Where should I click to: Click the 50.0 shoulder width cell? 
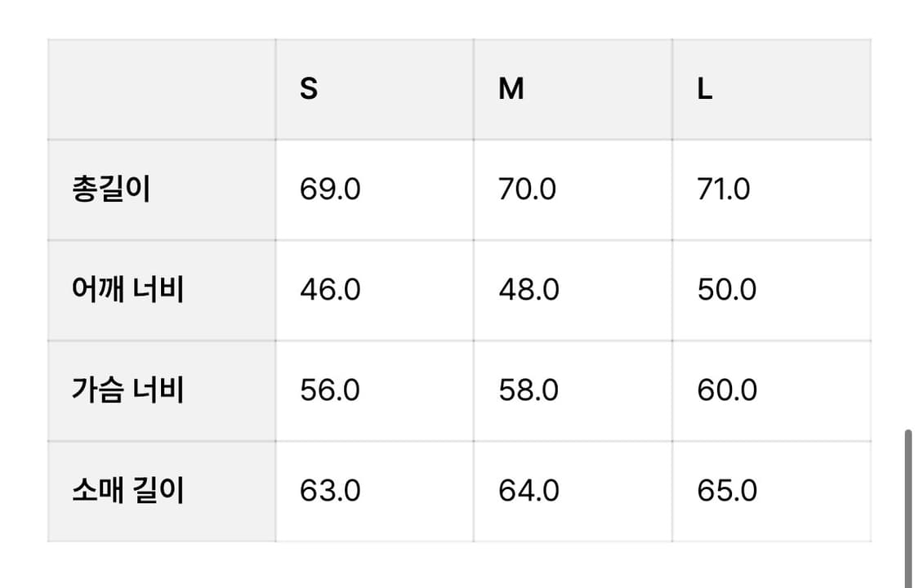pyautogui.click(x=727, y=290)
